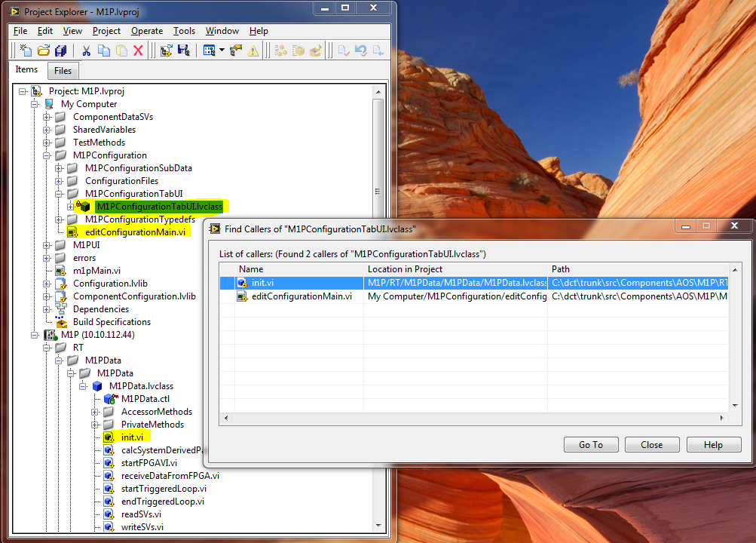This screenshot has height=543, width=756.
Task: Select editConfigurationMain.vi row in callers list
Action: 301,296
